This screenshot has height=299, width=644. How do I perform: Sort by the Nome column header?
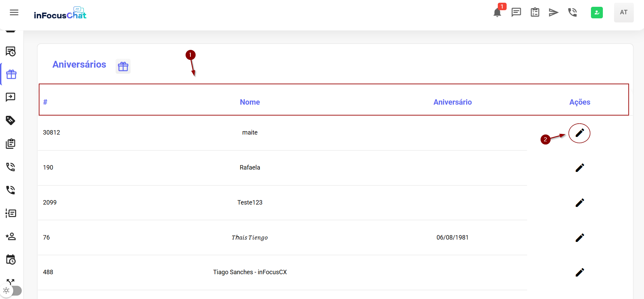[250, 102]
